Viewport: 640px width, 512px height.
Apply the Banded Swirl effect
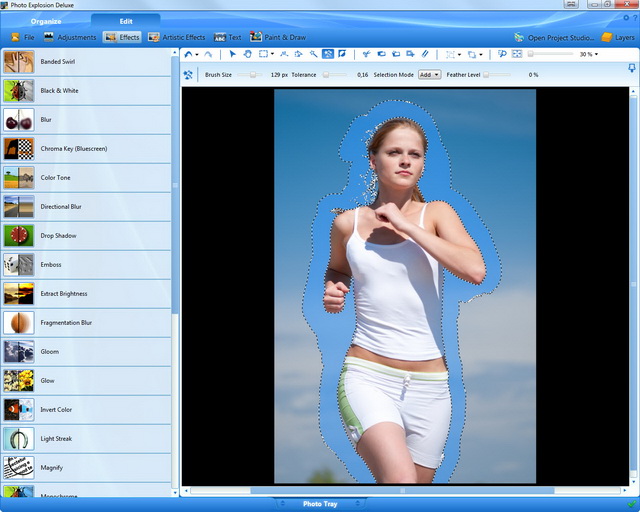pyautogui.click(x=86, y=62)
